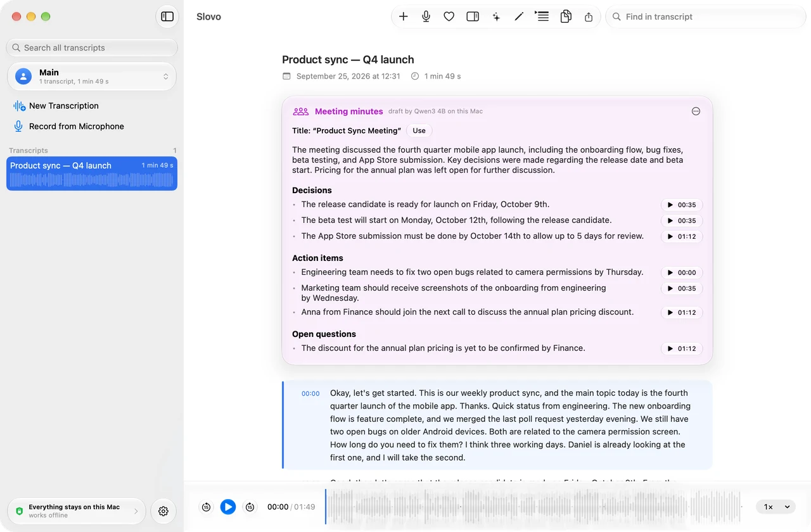Screen dimensions: 811x532
Task: Copy transcript with the documents icon
Action: (566, 16)
